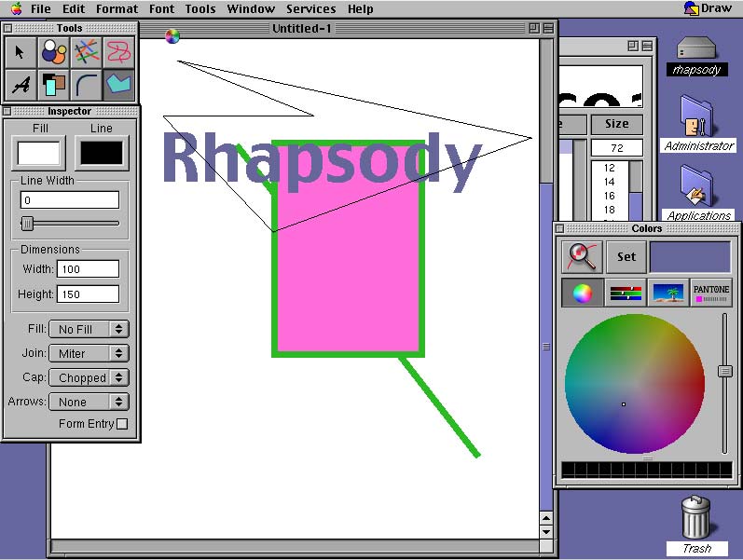Switch to PANTONE color picker mode

point(710,293)
